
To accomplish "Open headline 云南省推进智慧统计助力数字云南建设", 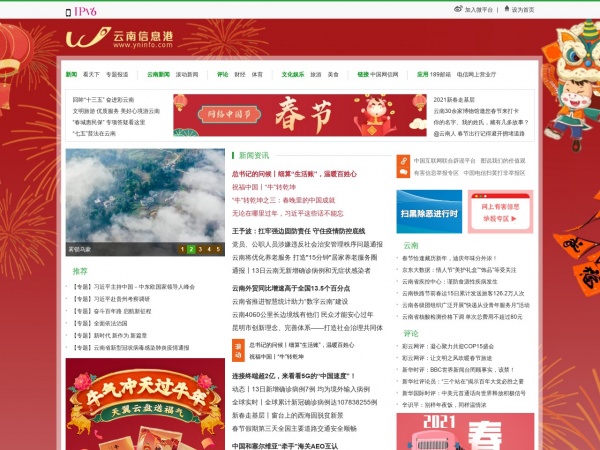I will (290, 302).
